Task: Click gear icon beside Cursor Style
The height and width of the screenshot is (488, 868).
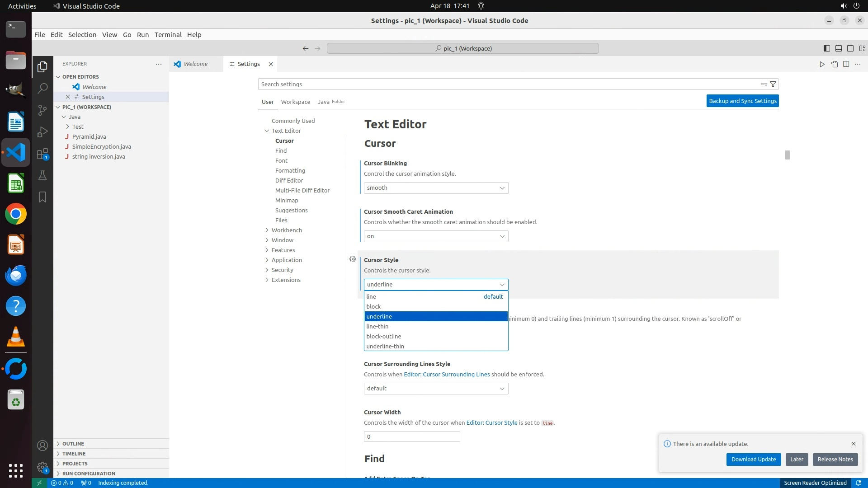Action: (353, 259)
